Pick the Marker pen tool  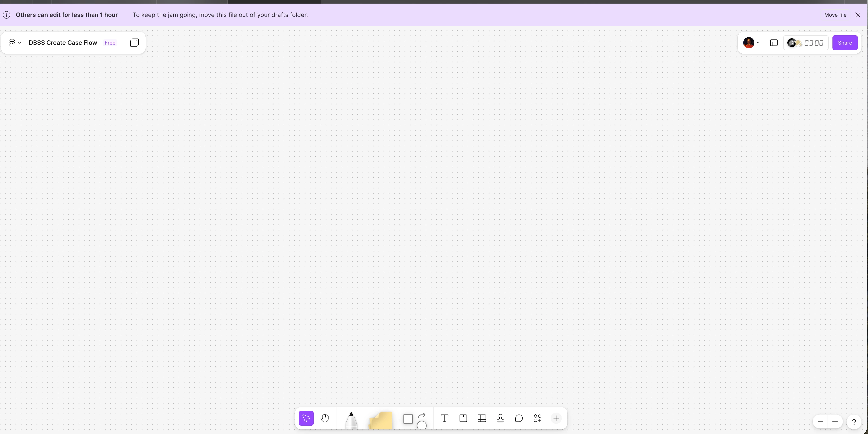(x=351, y=420)
